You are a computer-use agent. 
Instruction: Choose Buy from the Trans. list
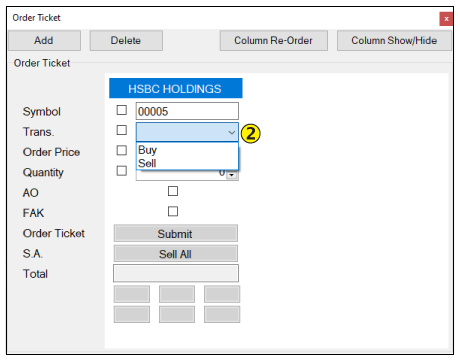[x=187, y=150]
